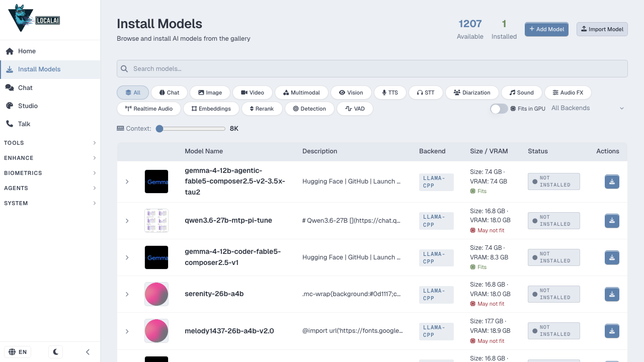The image size is (644, 362).
Task: Open the Chat page
Action: pos(50,87)
